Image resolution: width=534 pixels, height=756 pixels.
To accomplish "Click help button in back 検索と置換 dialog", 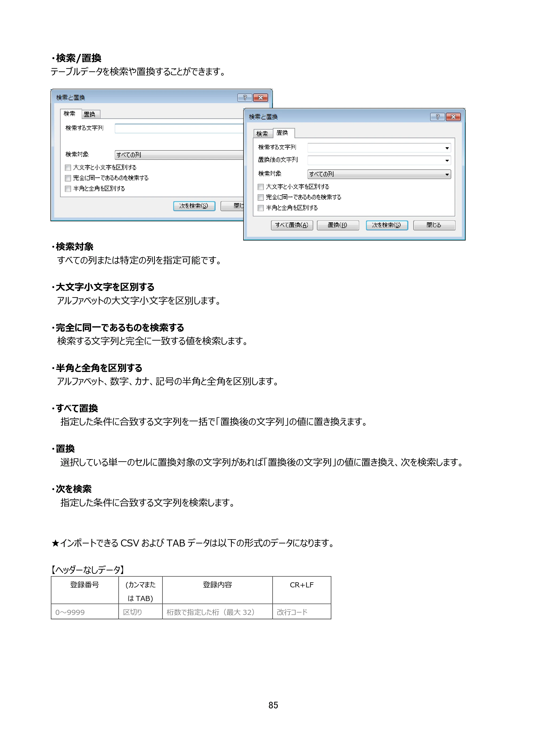I will click(245, 98).
